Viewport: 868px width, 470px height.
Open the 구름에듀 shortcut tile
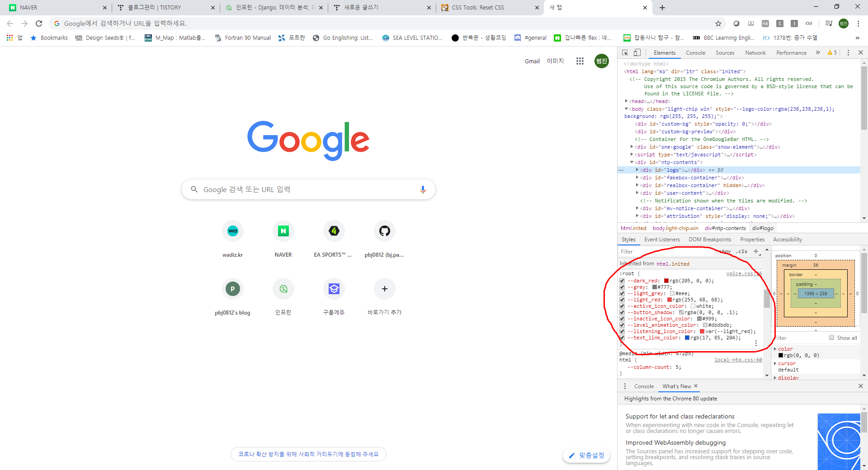[334, 296]
